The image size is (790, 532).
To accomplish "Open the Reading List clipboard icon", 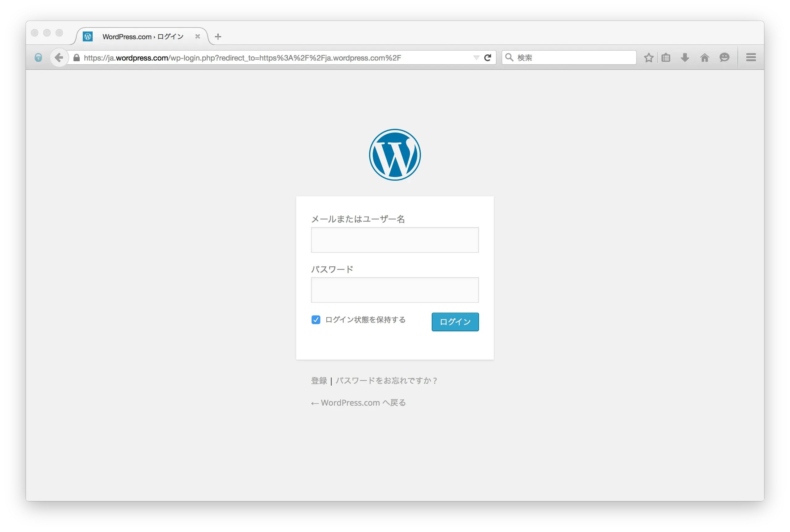I will (x=666, y=57).
